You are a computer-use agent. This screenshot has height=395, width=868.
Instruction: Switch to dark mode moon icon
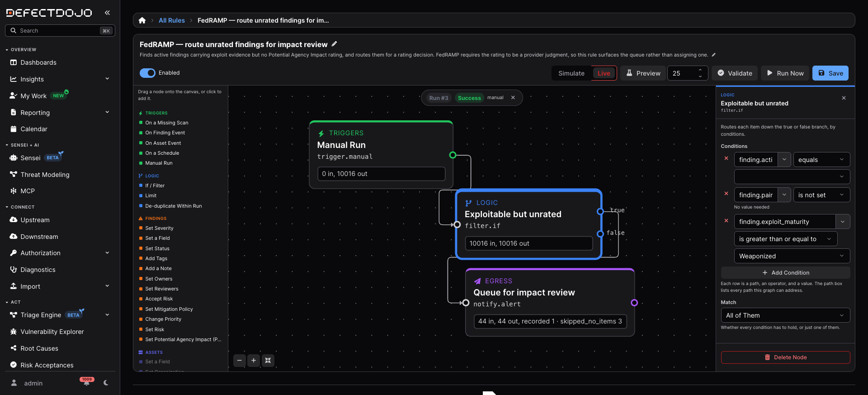tap(106, 383)
